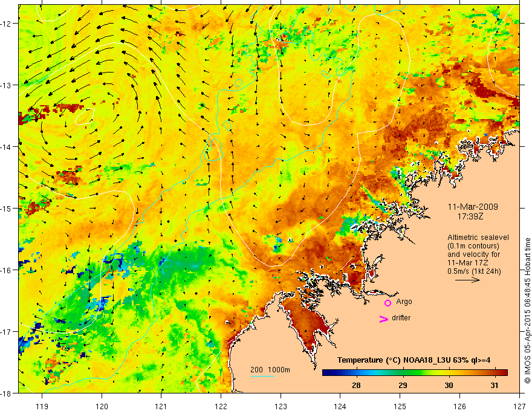Click the latitude -16 axis label

point(6,270)
